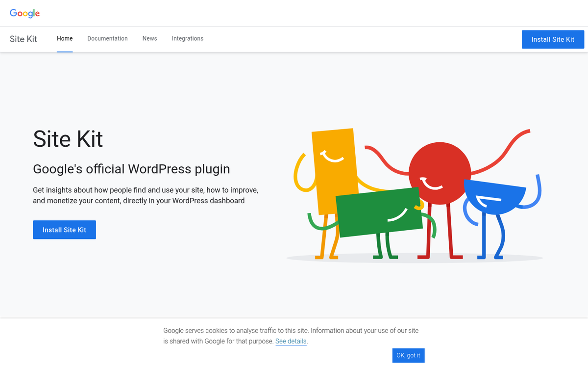The image size is (588, 368).
Task: Switch to the News tab
Action: pyautogui.click(x=149, y=38)
